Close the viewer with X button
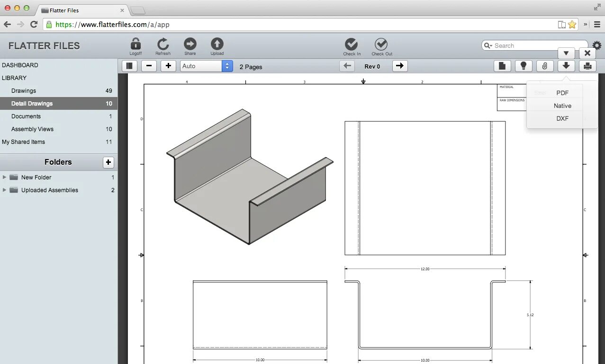 (x=587, y=53)
